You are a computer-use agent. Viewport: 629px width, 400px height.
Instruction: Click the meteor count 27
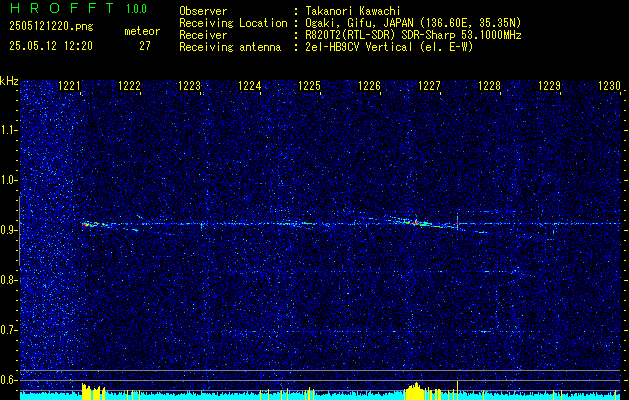coord(145,46)
